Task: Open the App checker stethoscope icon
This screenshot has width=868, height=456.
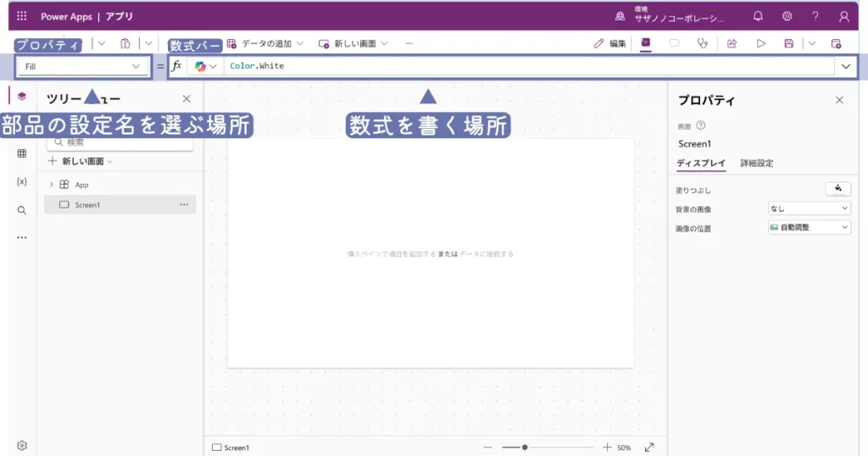Action: [x=702, y=43]
